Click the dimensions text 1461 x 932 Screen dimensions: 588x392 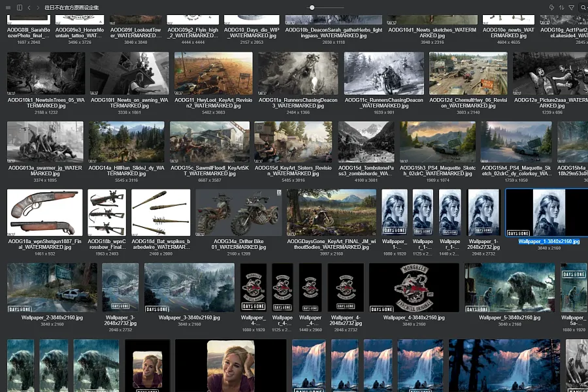[x=45, y=254]
